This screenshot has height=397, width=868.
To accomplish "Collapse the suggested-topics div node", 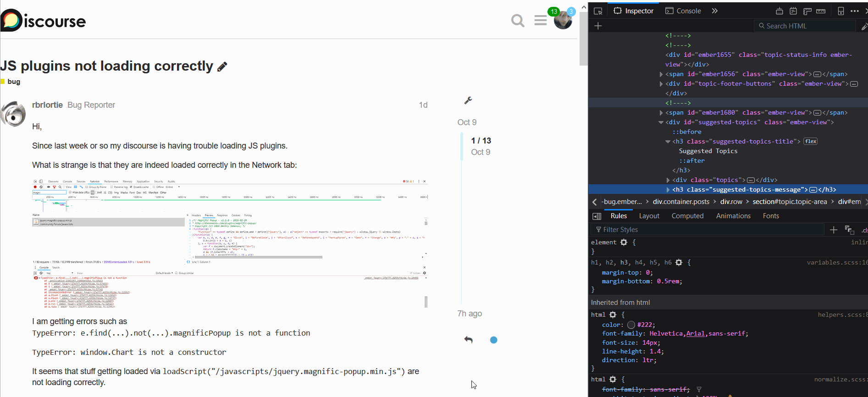I will tap(661, 122).
